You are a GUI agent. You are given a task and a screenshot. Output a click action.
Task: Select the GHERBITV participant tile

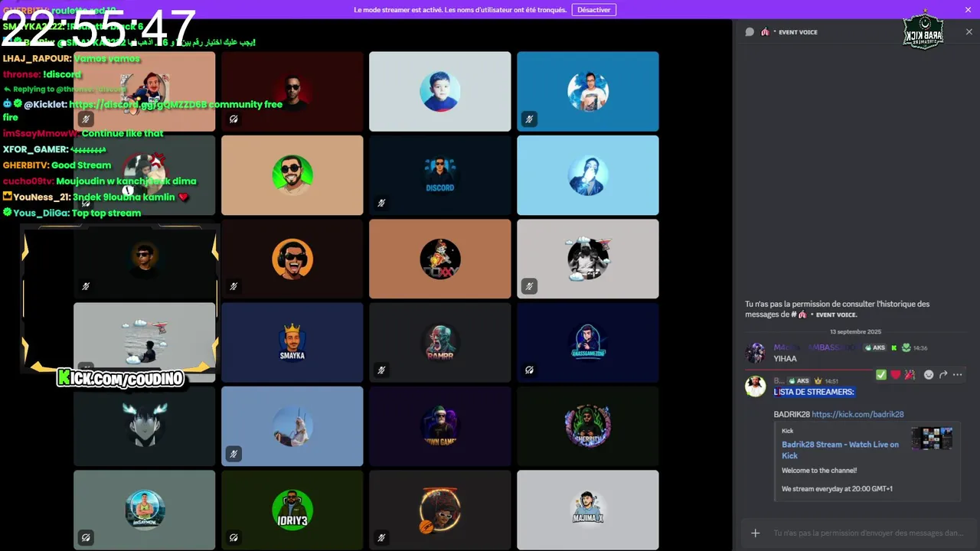pos(588,426)
